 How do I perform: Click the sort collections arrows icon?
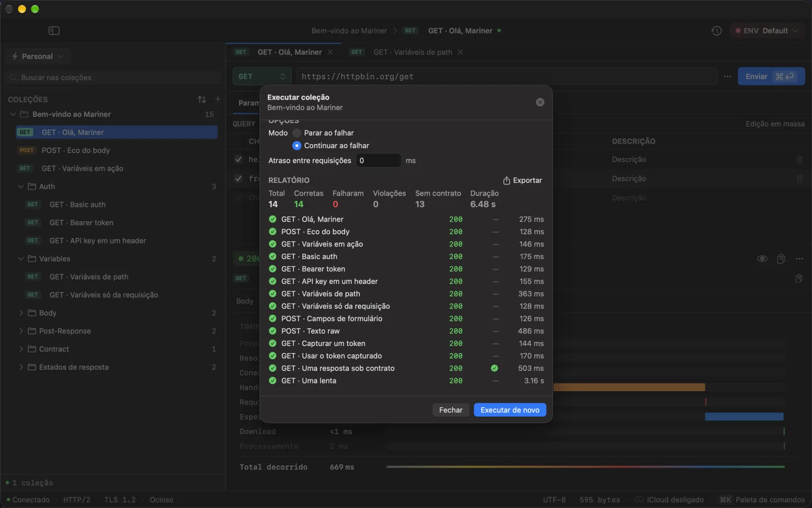point(202,100)
